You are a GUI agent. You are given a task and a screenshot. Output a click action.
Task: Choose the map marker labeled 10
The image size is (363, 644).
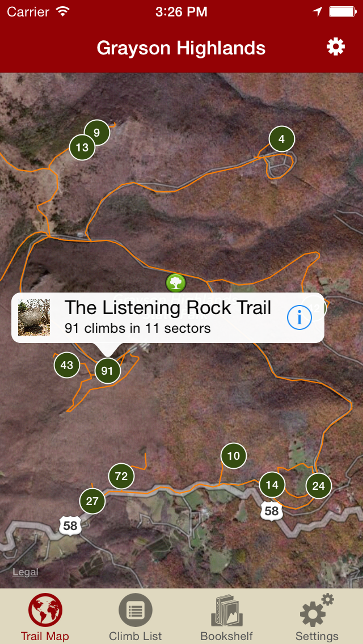pos(234,455)
